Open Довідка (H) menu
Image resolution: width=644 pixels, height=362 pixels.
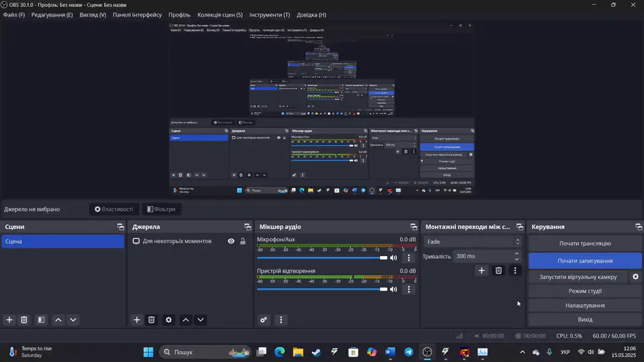311,15
